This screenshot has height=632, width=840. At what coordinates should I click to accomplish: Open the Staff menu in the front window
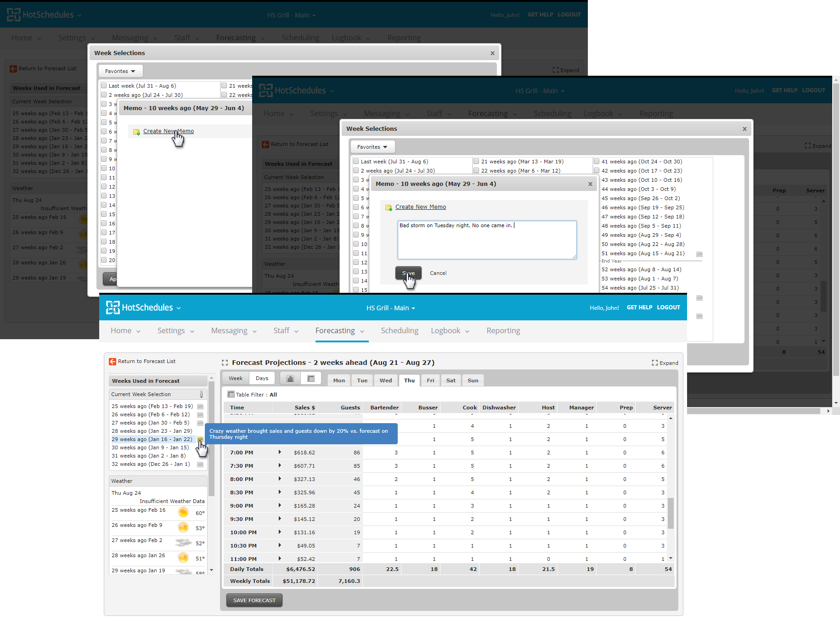pyautogui.click(x=286, y=331)
